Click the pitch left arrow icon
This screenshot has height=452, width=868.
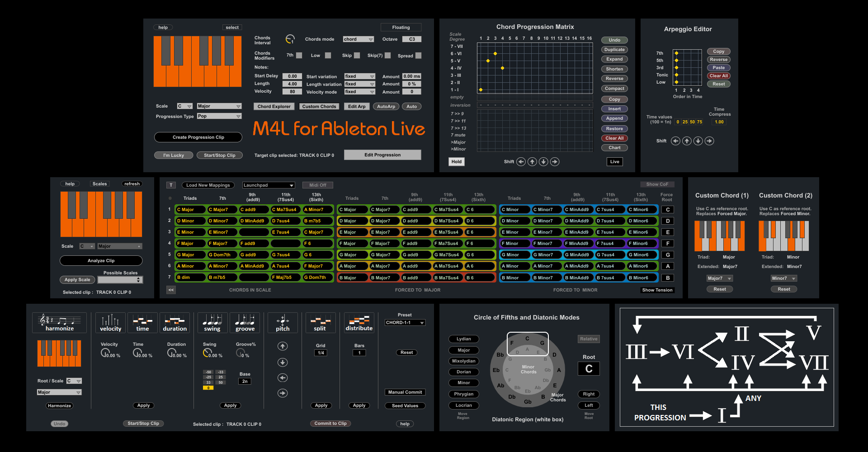pos(283,378)
